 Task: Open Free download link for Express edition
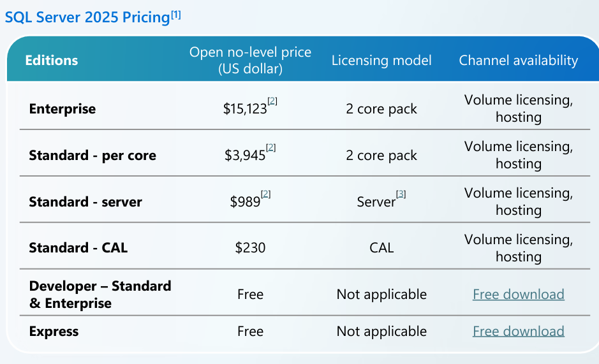coord(518,331)
